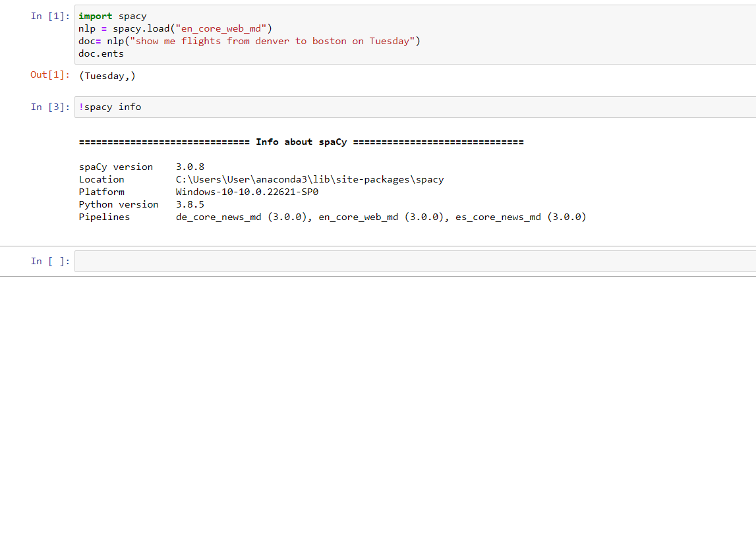Click 'de_core_news_md (3.0.0)' pipeline entry

[242, 217]
